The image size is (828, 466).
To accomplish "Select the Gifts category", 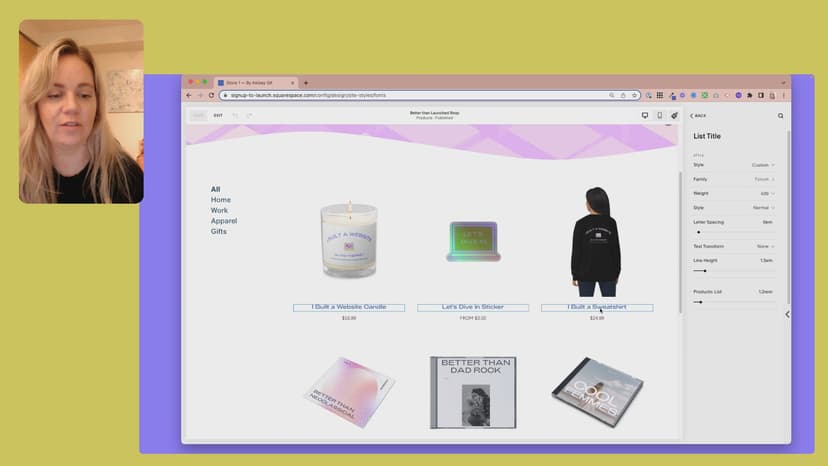I will point(218,231).
